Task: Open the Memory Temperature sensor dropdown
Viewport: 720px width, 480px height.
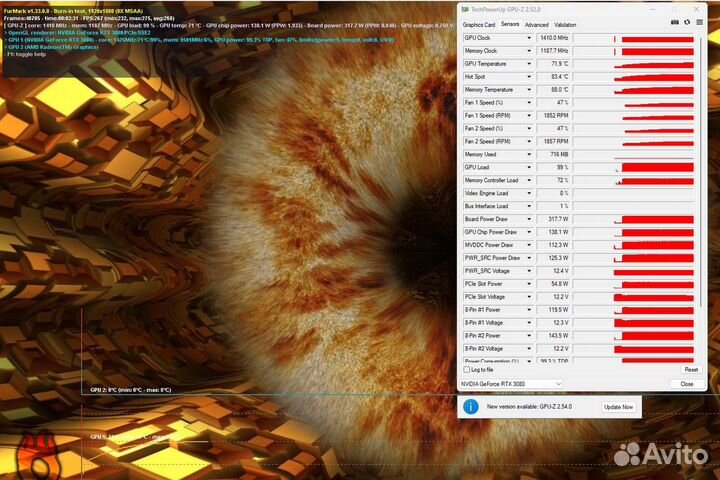Action: click(529, 90)
